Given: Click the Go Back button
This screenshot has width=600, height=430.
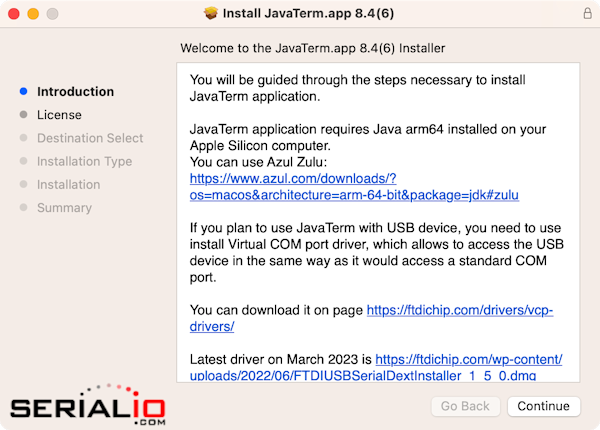Looking at the screenshot, I should (465, 406).
